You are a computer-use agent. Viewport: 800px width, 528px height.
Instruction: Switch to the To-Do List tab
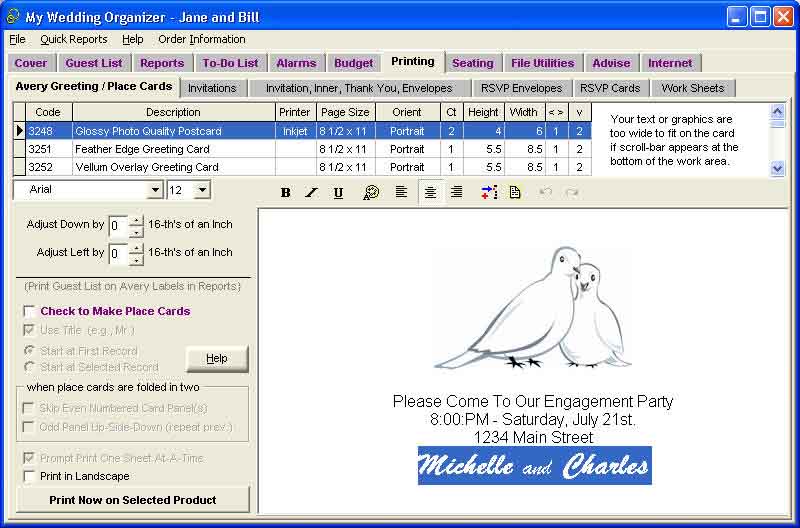pos(230,63)
